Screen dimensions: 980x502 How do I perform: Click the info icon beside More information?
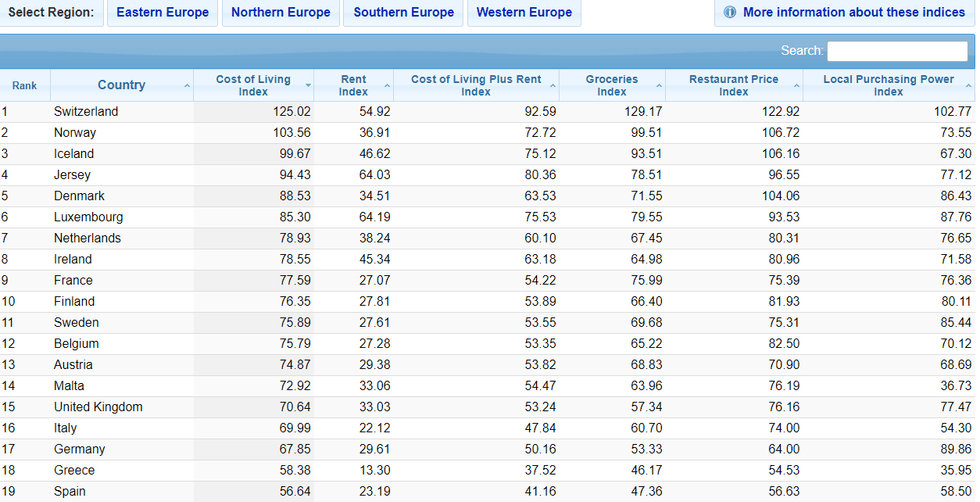(x=730, y=13)
